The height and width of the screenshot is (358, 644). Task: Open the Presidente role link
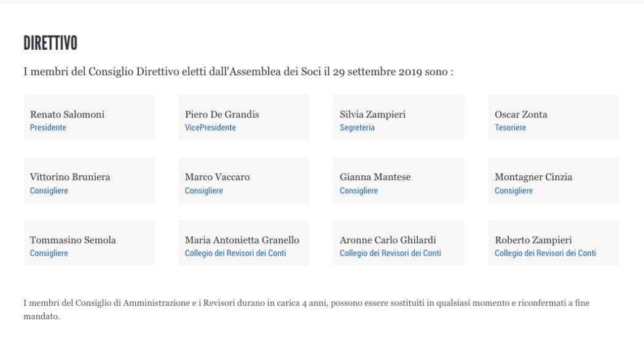tap(48, 127)
